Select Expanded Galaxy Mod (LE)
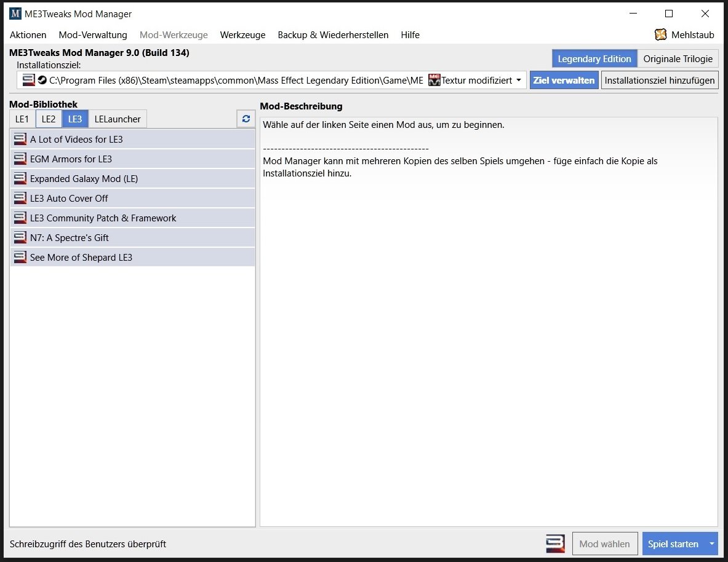Screen dimensions: 728x562 [133, 179]
